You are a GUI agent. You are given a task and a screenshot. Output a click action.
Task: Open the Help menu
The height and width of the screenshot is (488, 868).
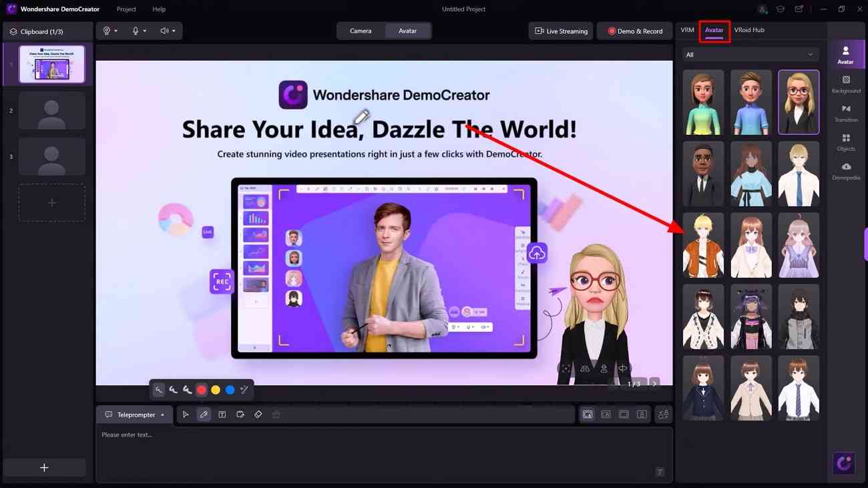tap(159, 9)
